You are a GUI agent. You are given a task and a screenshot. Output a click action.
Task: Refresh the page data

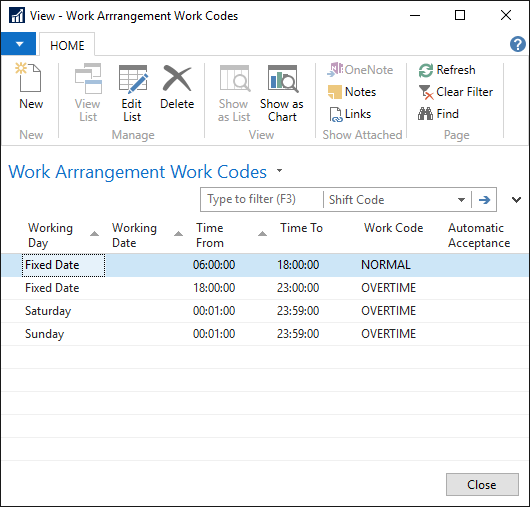(x=447, y=70)
